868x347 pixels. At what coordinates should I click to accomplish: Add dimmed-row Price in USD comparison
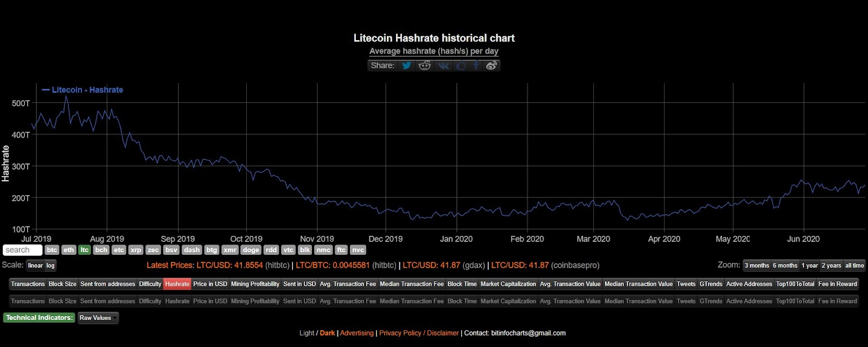tap(210, 301)
